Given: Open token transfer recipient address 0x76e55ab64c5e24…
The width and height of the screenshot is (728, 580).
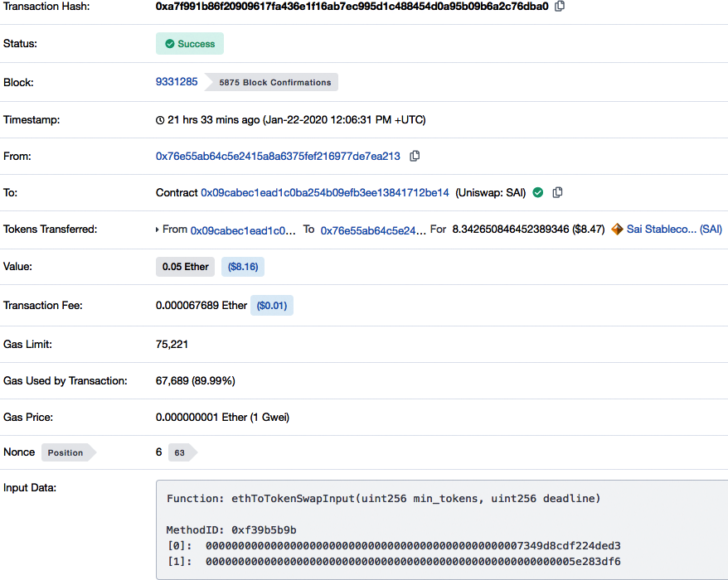Looking at the screenshot, I should [x=373, y=230].
